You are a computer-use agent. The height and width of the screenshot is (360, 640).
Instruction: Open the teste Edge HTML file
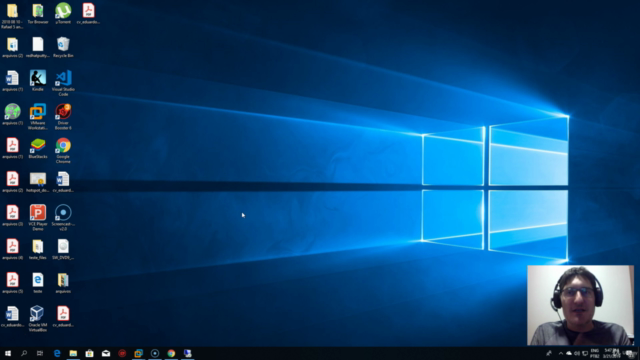(38, 283)
